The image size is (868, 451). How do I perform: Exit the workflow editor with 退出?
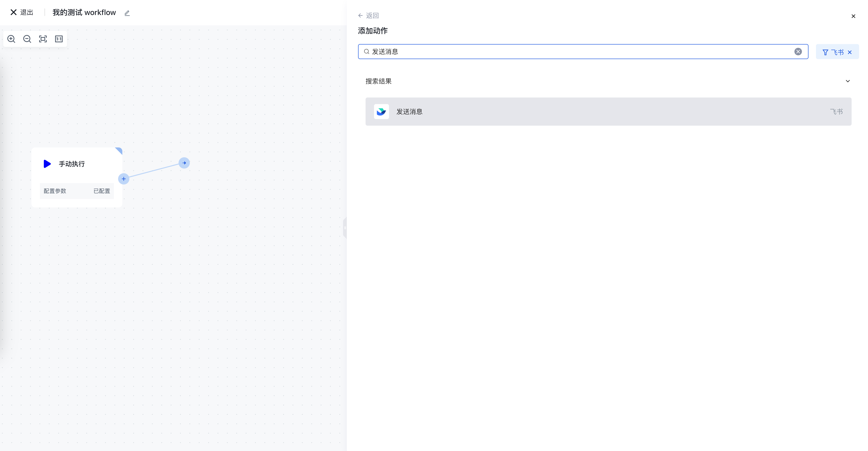(22, 12)
